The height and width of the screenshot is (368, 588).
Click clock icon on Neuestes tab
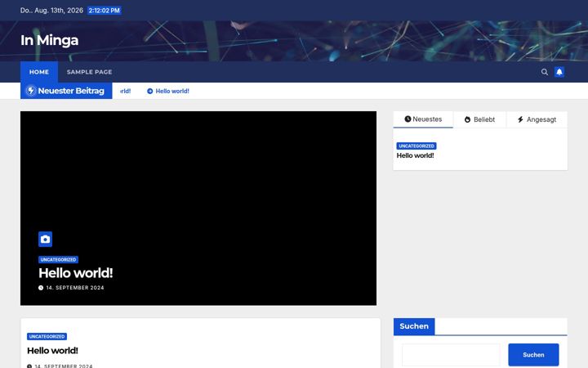coord(408,119)
